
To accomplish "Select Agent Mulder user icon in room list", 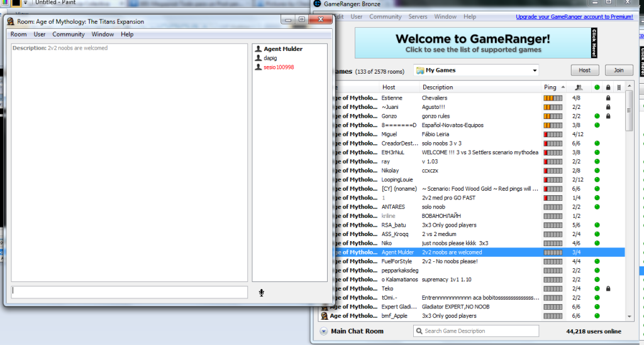I will (x=258, y=49).
